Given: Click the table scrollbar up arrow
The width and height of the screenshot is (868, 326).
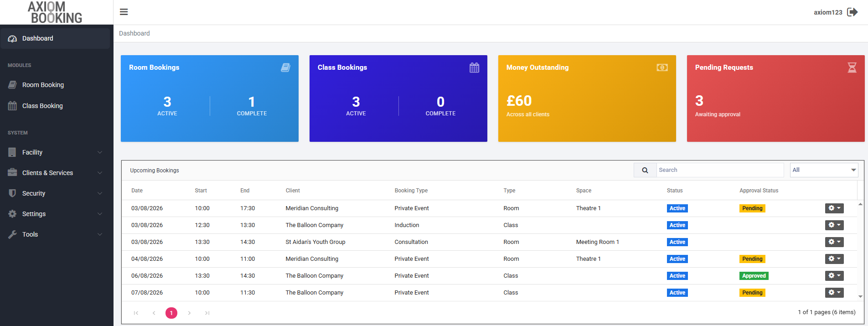Looking at the screenshot, I should pos(860,204).
